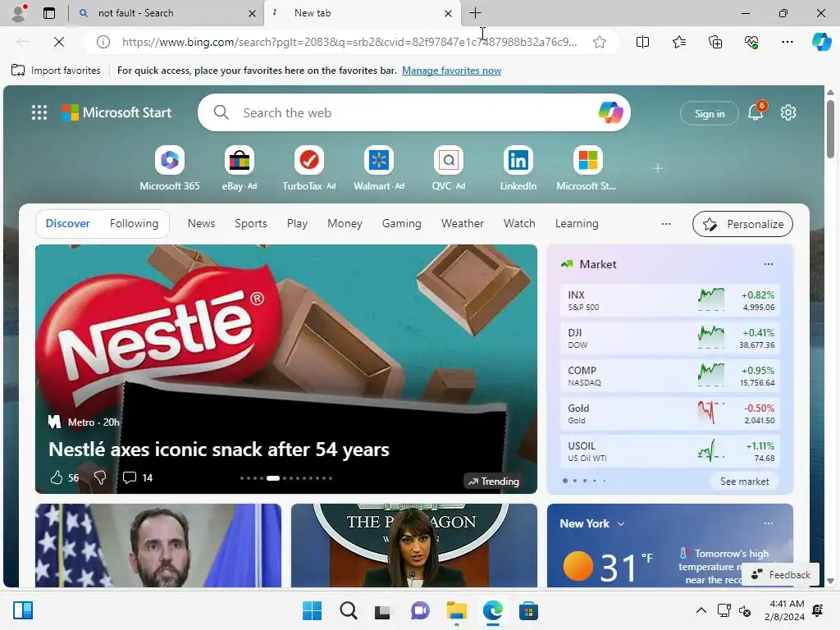840x630 pixels.
Task: Click See market link
Action: click(744, 481)
